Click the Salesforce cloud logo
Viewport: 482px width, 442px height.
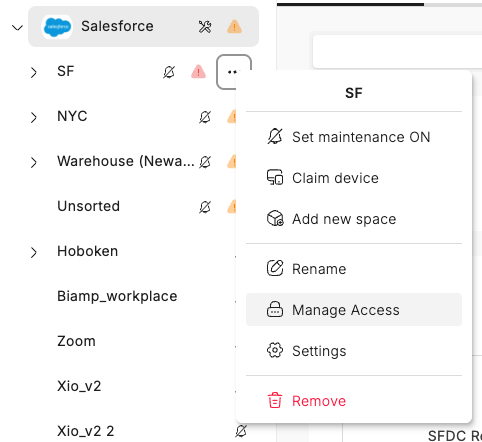click(x=57, y=27)
